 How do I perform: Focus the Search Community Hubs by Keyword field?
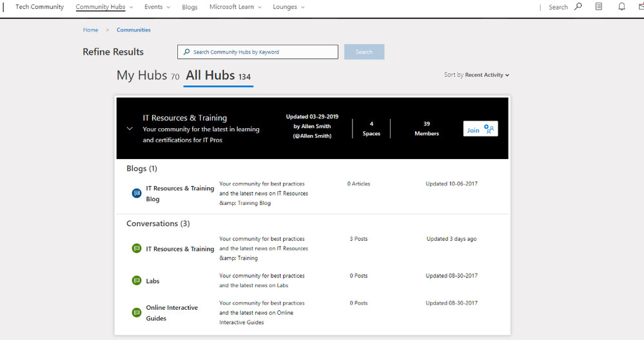click(x=258, y=52)
